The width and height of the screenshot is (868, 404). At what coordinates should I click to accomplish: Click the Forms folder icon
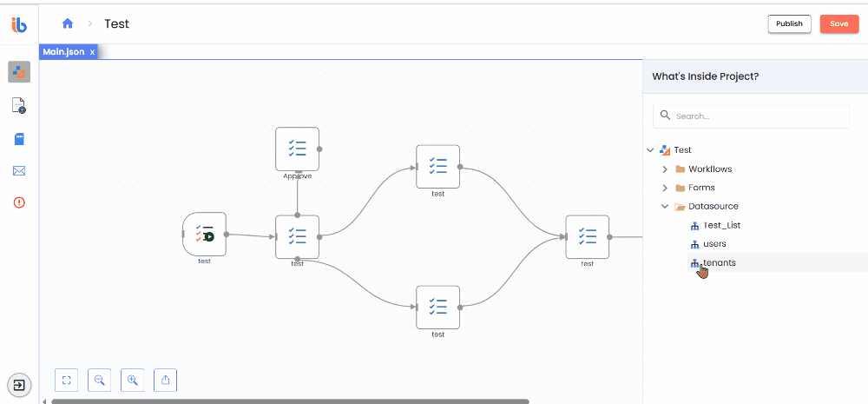(681, 188)
